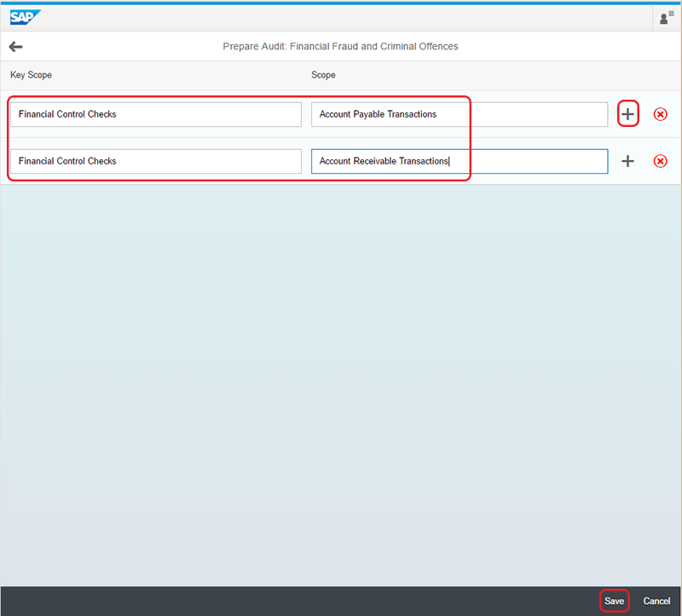Edit the Account Payable Transactions field

[x=459, y=114]
